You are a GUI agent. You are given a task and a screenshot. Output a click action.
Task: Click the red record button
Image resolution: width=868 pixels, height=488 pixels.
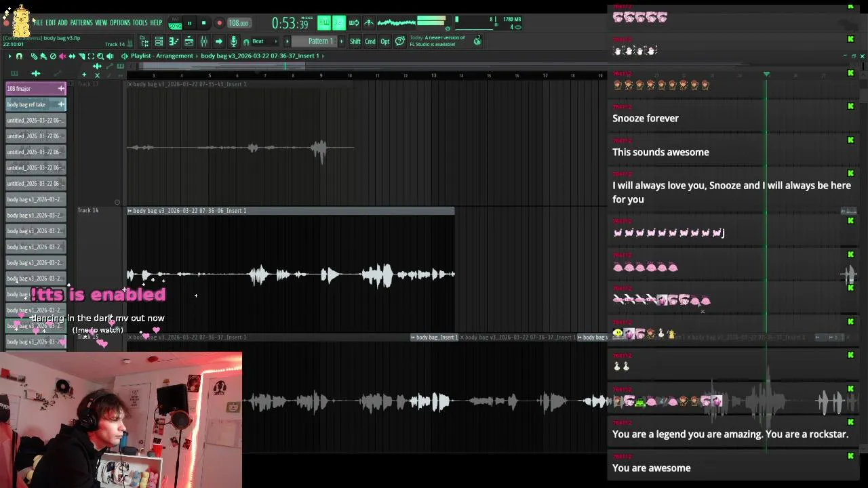click(219, 23)
